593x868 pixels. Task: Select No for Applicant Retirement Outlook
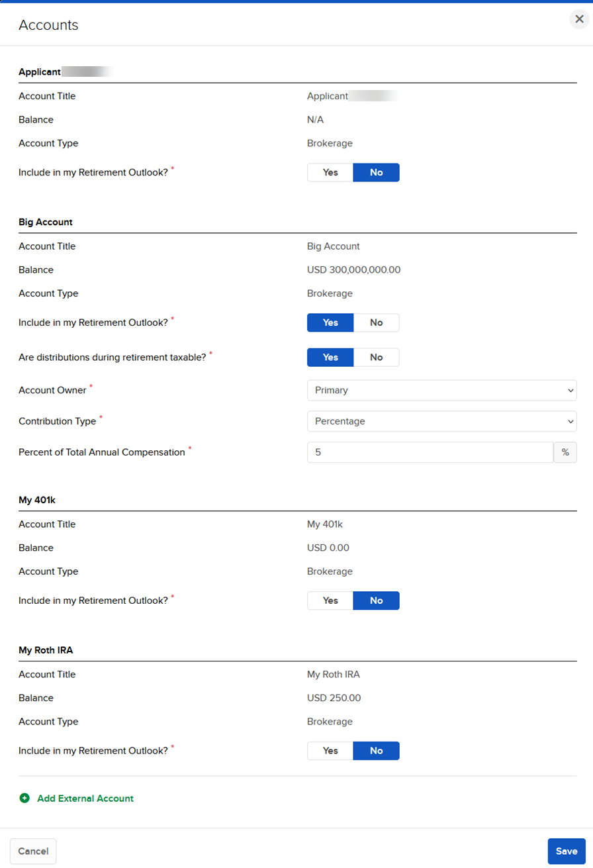[x=376, y=173]
